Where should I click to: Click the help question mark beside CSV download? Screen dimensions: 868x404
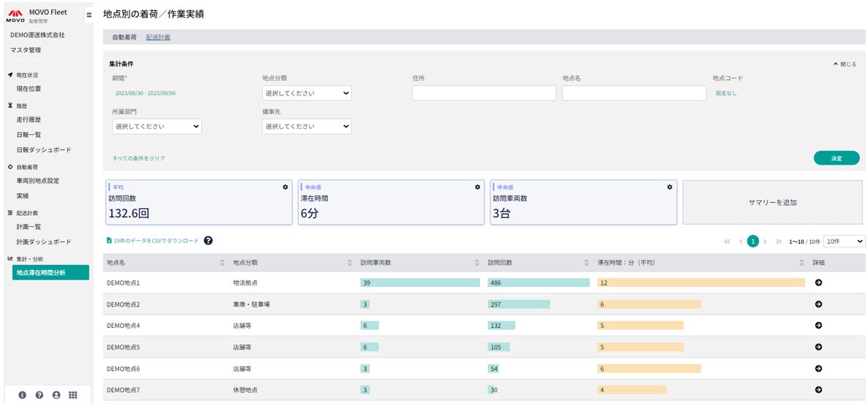[x=209, y=241]
